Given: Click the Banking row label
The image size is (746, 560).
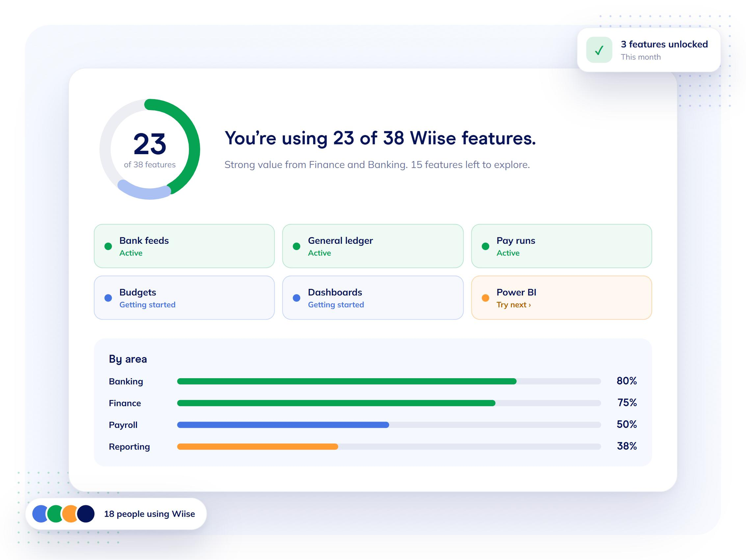Looking at the screenshot, I should [126, 381].
